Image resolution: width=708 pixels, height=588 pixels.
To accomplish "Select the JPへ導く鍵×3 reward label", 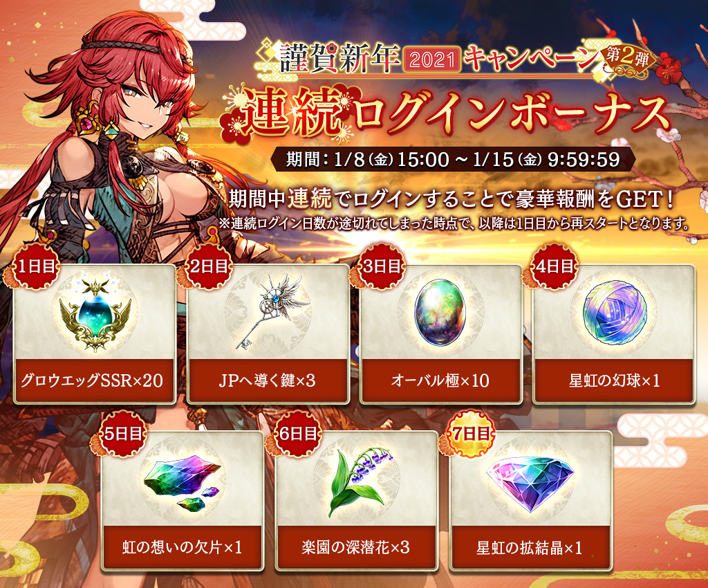I will [x=268, y=380].
